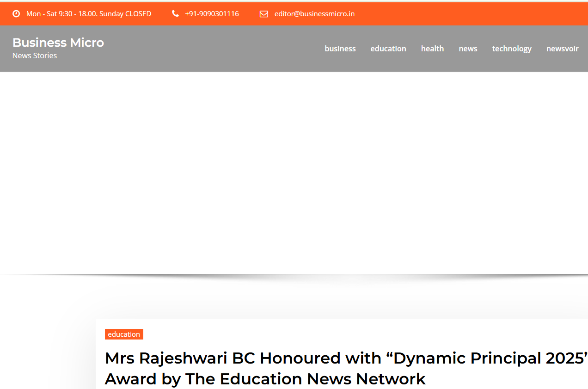The width and height of the screenshot is (588, 389).
Task: Click the clock icon in top bar
Action: point(16,14)
